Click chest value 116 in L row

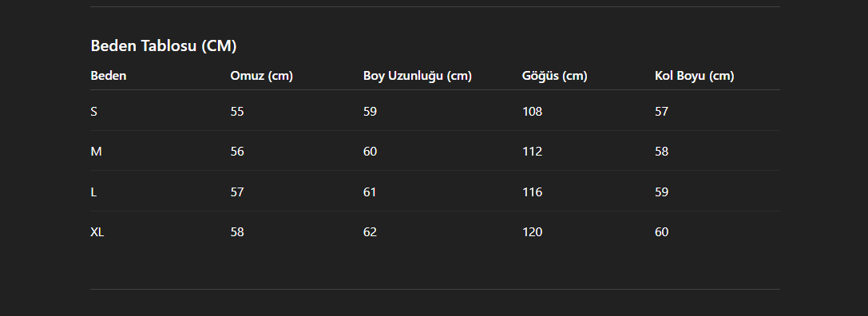coord(532,192)
